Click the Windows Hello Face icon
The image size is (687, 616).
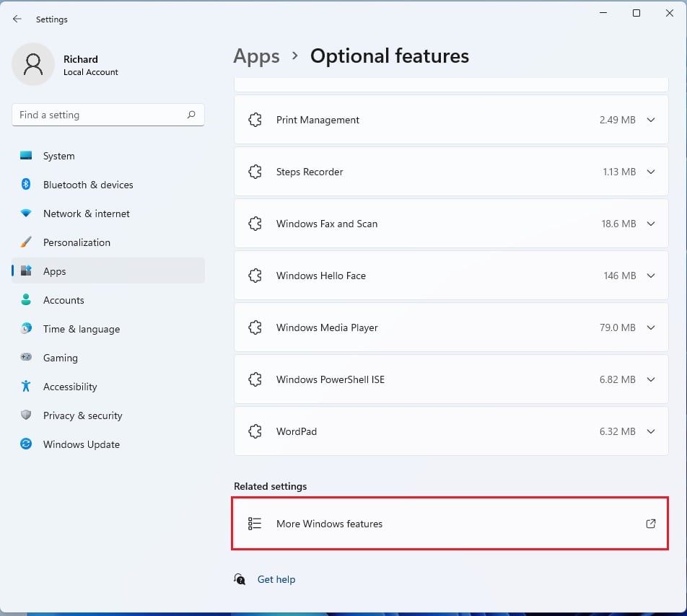pos(255,276)
